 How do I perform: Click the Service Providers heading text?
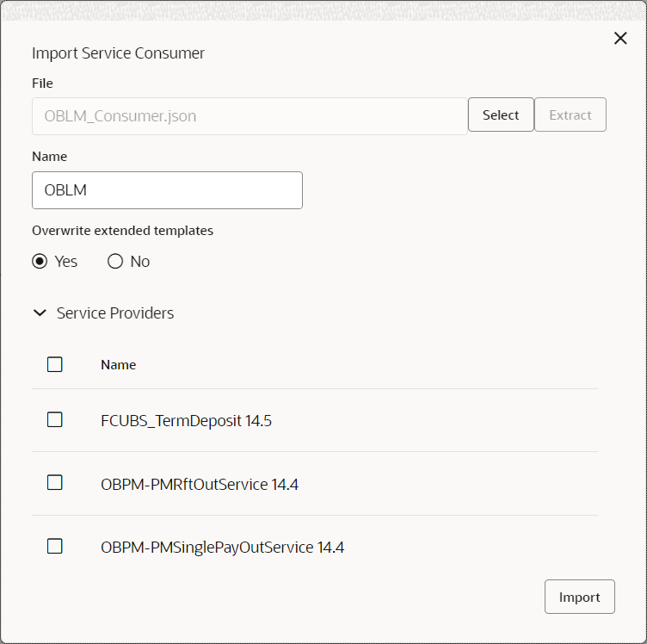click(x=115, y=313)
